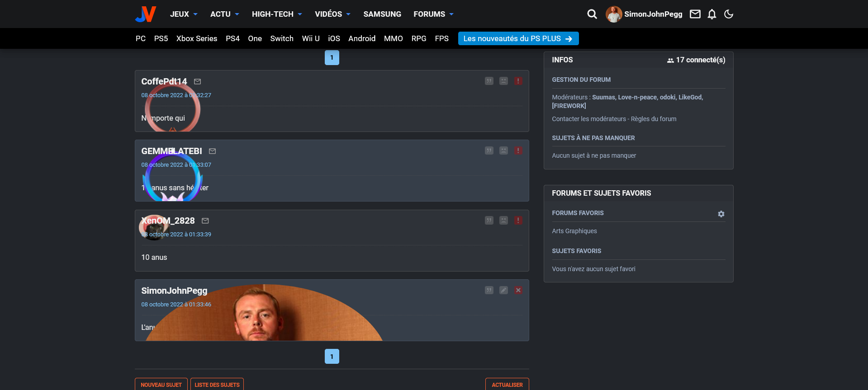Expand the FORUMS dropdown menu
This screenshot has height=390, width=868.
[x=433, y=14]
